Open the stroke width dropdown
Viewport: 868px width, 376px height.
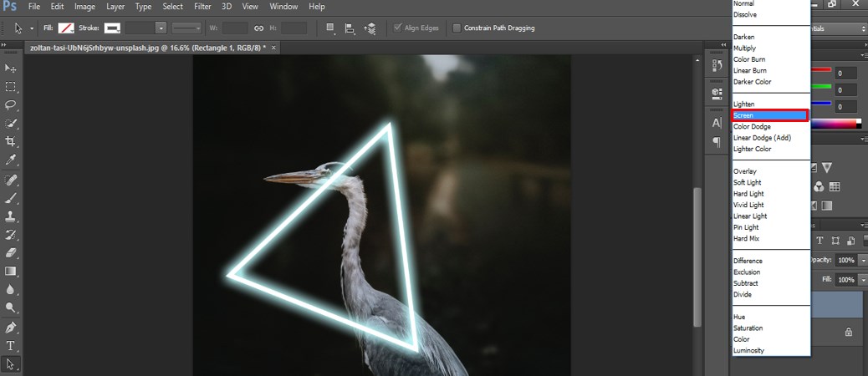click(x=161, y=28)
